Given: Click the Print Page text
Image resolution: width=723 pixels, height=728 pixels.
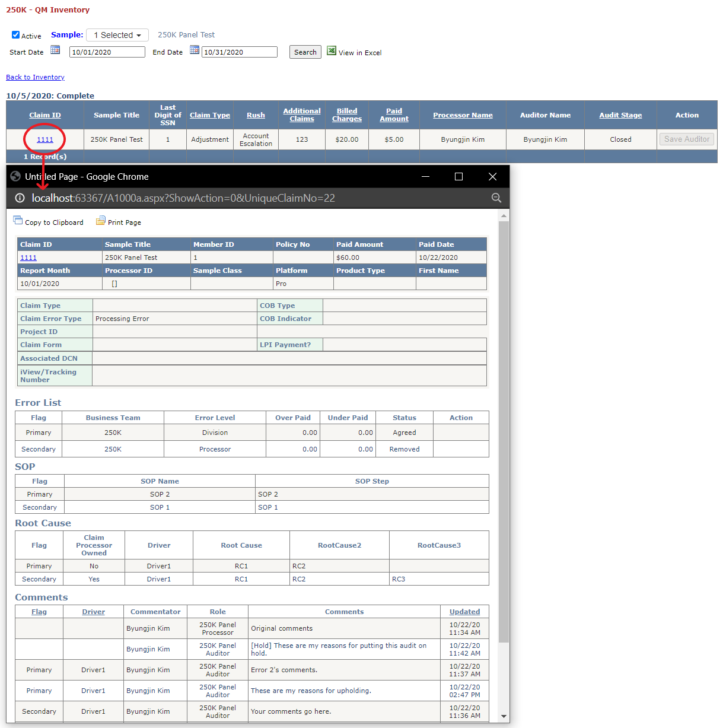Looking at the screenshot, I should (125, 222).
